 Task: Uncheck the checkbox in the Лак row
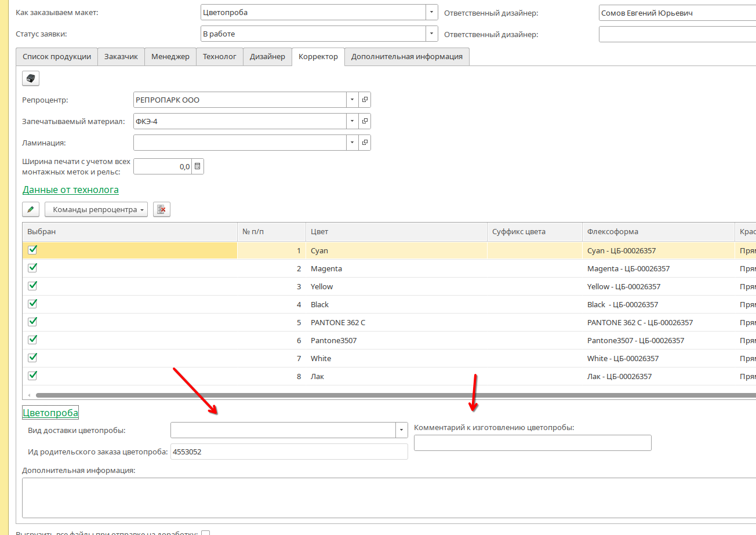point(32,376)
